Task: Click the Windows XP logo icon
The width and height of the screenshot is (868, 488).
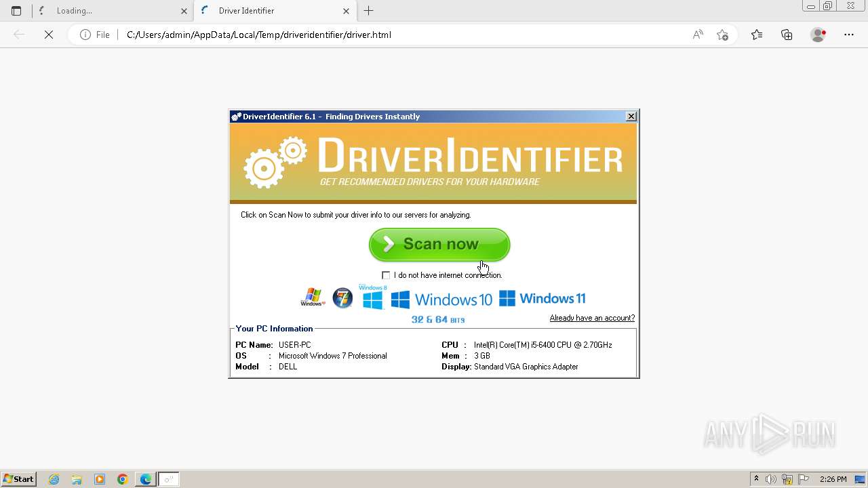Action: coord(313,298)
